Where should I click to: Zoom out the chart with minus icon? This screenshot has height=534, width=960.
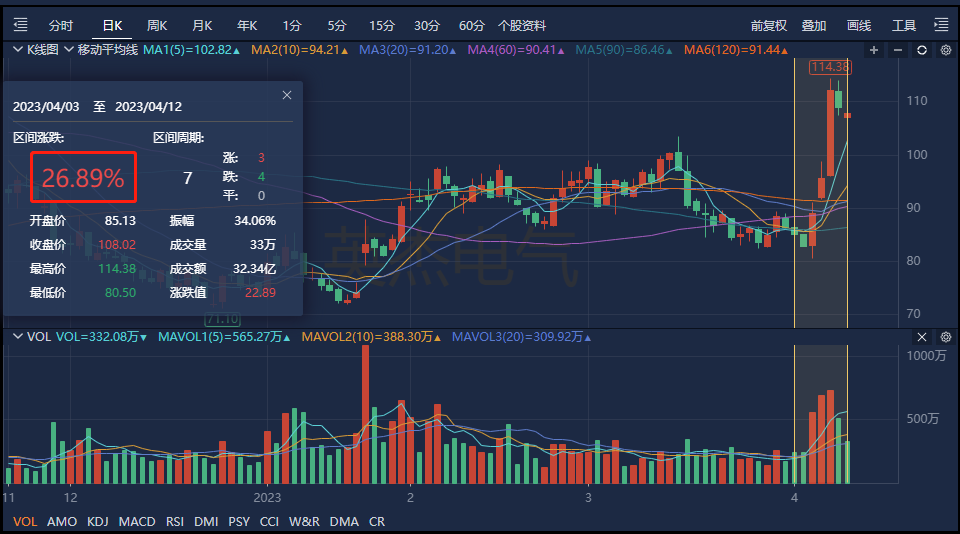898,50
